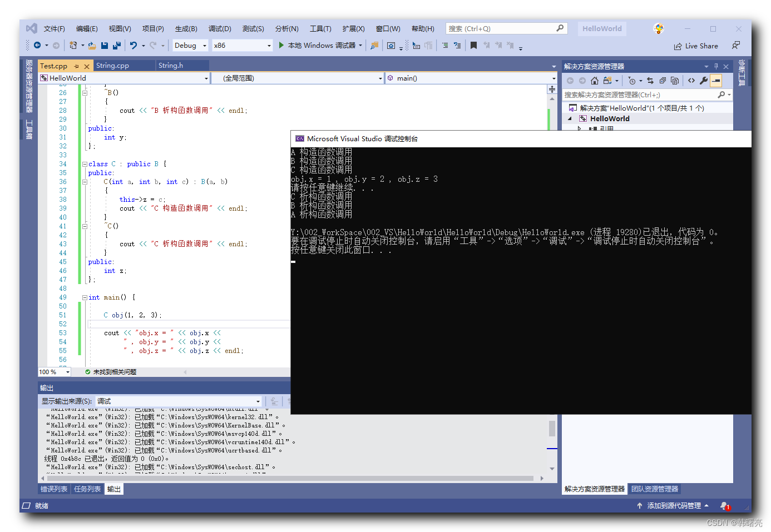This screenshot has width=771, height=532.
Task: Click the Toggle Bookmark icon
Action: point(473,46)
